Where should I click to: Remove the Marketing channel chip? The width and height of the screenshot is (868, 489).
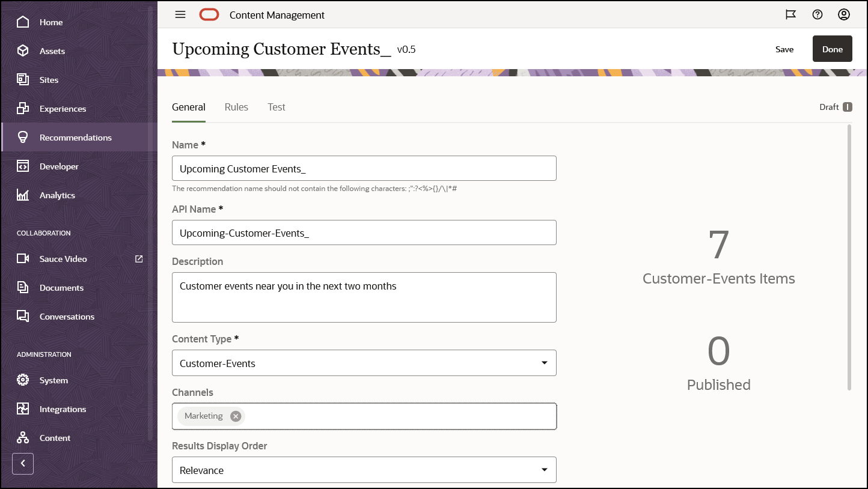click(236, 416)
